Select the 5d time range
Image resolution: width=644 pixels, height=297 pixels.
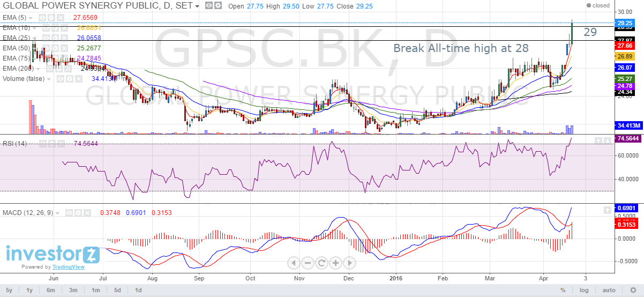[x=116, y=290]
